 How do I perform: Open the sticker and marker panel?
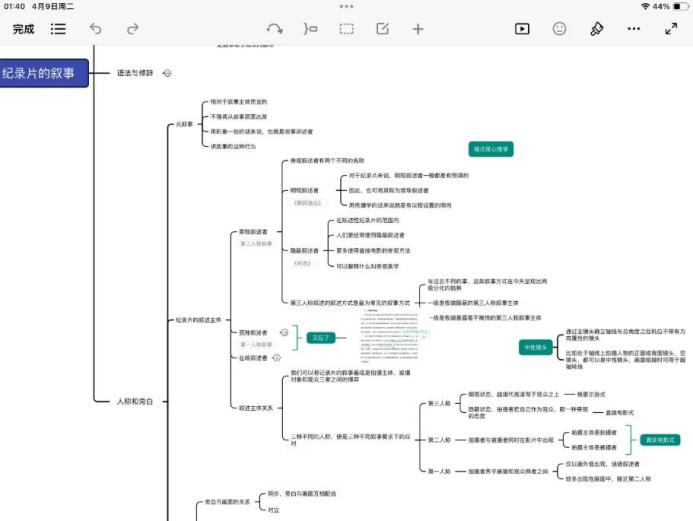(x=559, y=29)
